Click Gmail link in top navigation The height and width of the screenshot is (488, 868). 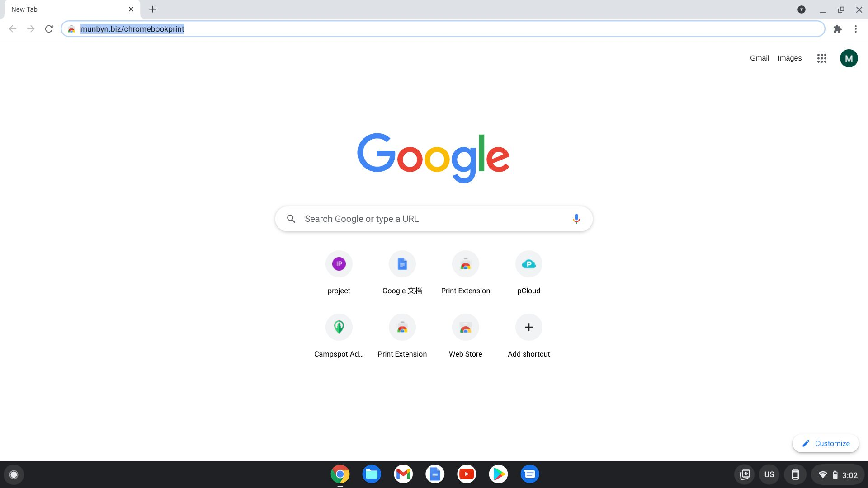pyautogui.click(x=759, y=58)
